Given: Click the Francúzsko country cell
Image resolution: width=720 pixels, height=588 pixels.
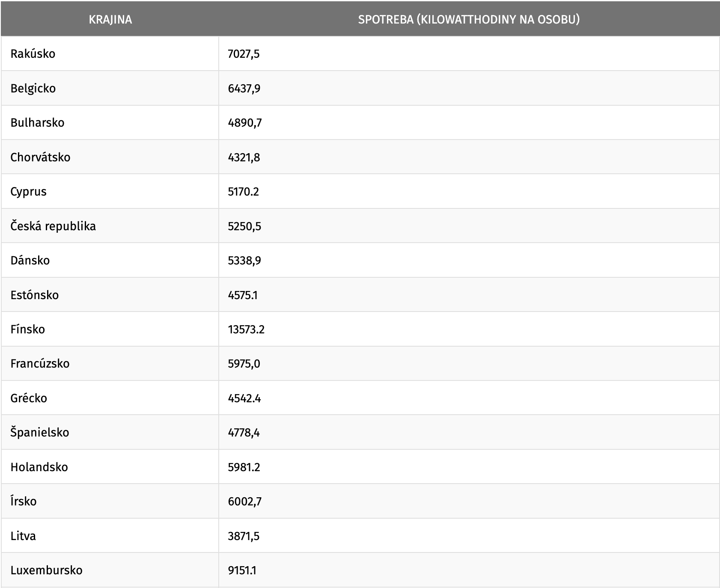Looking at the screenshot, I should pos(40,364).
